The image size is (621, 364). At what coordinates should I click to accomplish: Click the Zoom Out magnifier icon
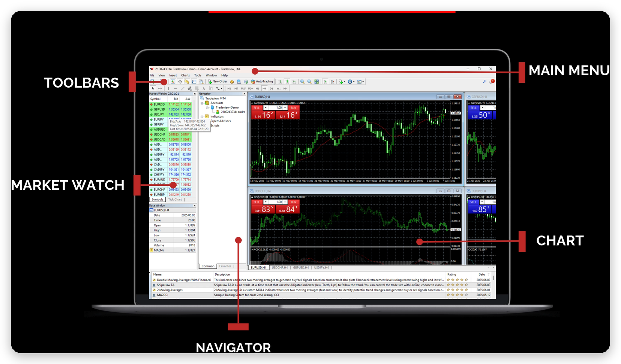(x=309, y=82)
